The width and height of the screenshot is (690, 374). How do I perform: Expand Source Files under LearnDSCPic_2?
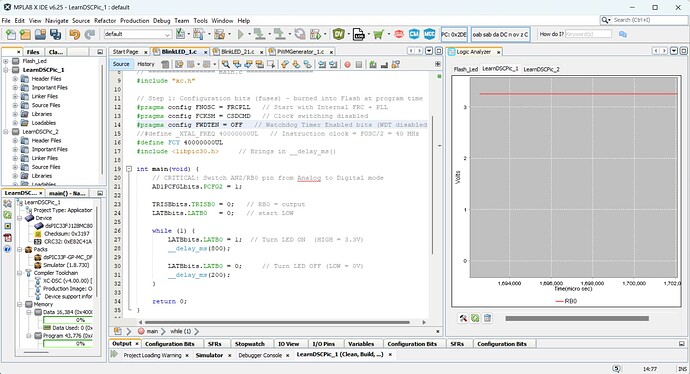click(x=15, y=167)
